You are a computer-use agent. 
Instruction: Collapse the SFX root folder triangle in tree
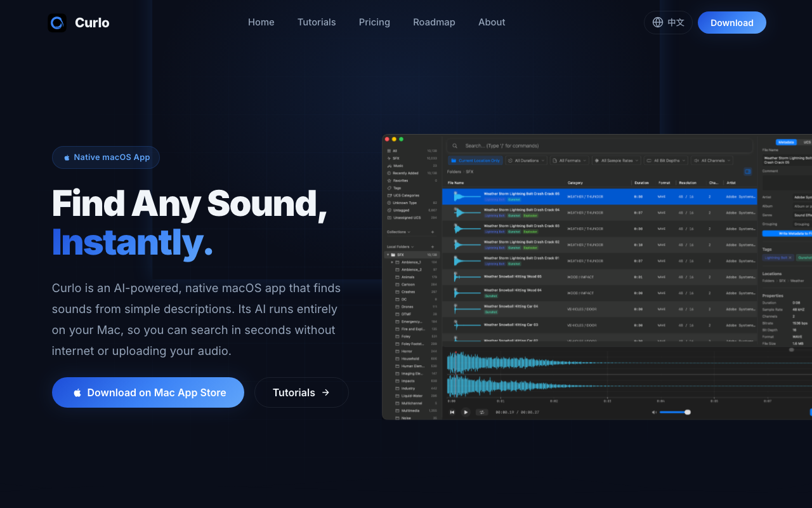coord(388,255)
